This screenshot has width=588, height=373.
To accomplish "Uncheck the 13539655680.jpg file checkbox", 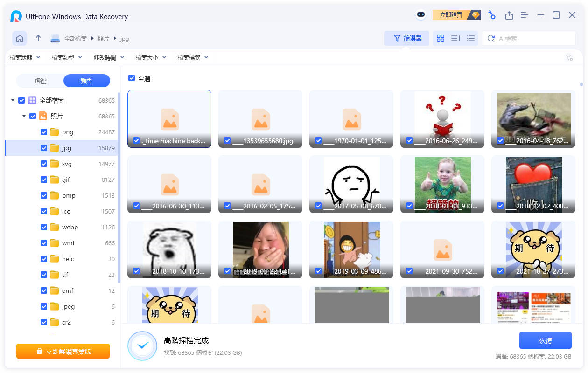I will coord(227,140).
